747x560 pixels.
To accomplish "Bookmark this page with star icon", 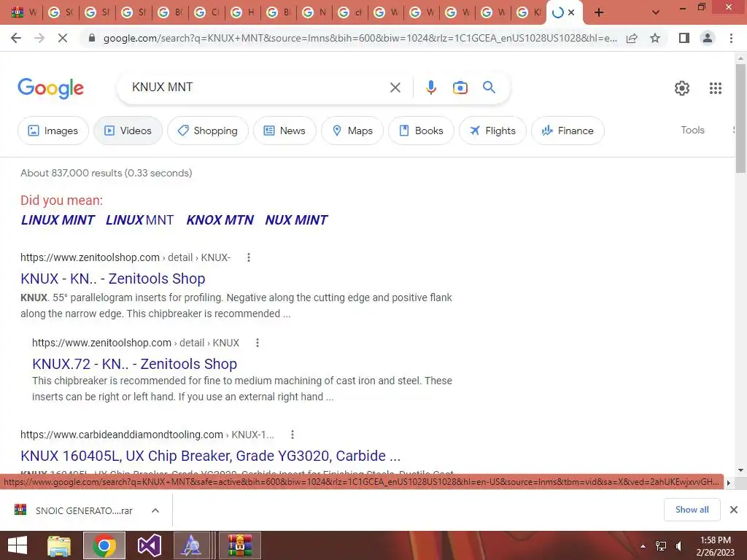I will (x=655, y=38).
